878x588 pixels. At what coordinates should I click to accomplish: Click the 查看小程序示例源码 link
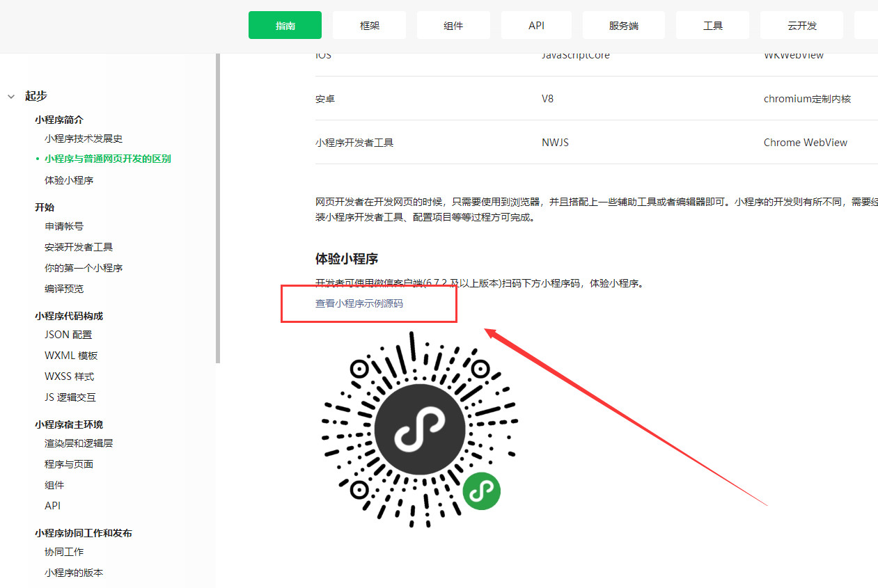coord(359,303)
